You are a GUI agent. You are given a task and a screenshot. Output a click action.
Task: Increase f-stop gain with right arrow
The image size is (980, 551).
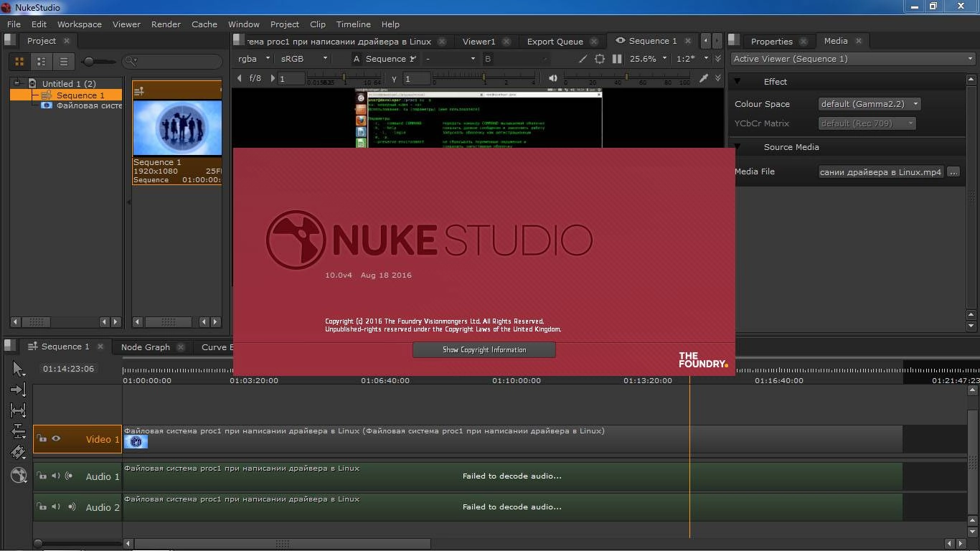point(271,78)
